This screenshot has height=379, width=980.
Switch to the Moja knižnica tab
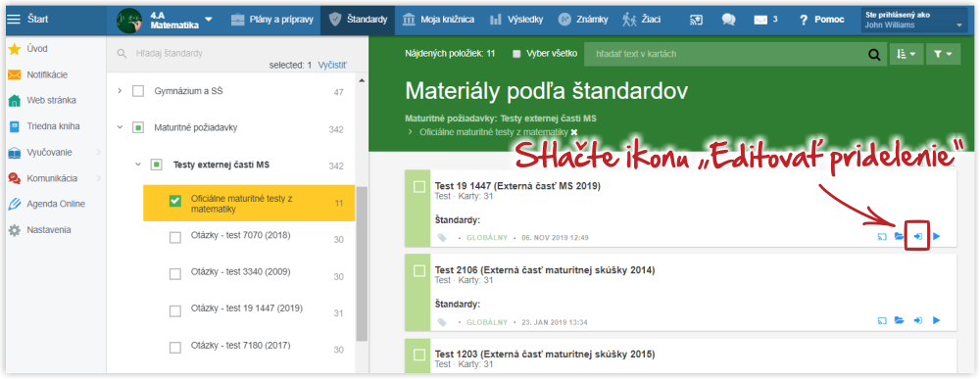(437, 20)
